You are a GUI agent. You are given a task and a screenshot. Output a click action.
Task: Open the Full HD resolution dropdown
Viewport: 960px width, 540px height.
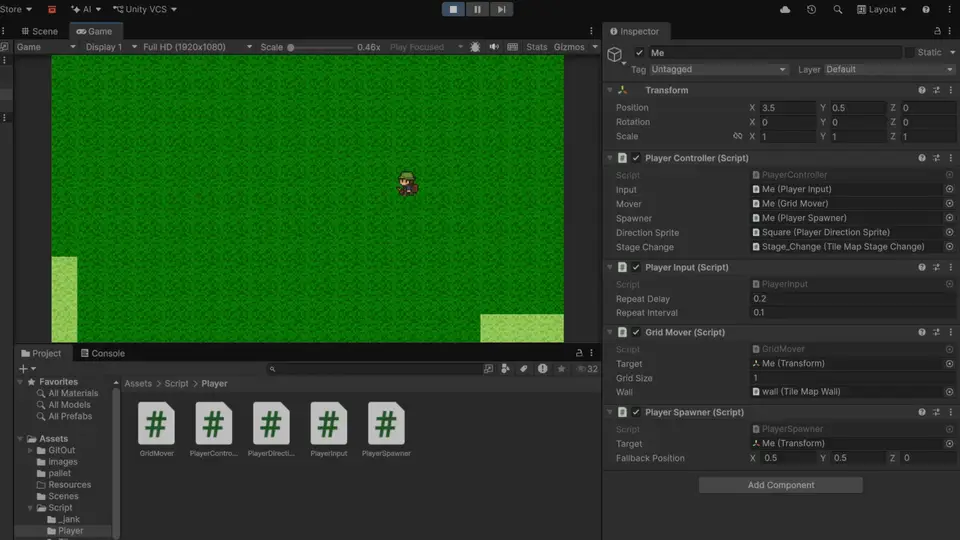point(197,47)
